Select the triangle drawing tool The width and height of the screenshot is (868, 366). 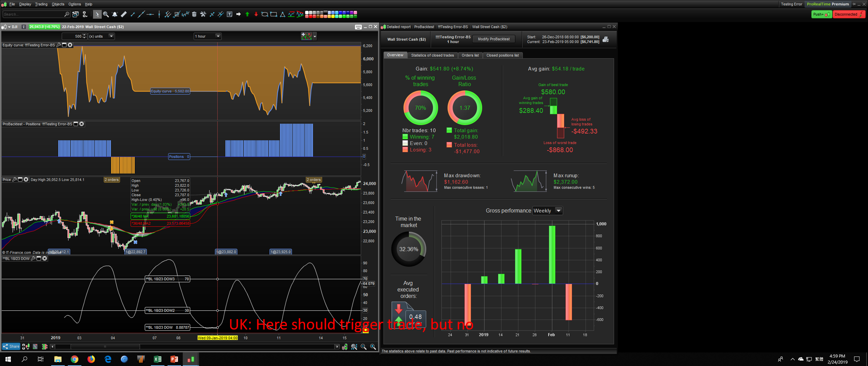point(283,14)
